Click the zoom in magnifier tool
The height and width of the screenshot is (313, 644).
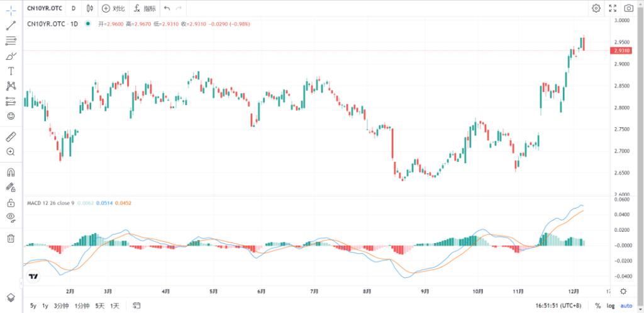[x=11, y=152]
